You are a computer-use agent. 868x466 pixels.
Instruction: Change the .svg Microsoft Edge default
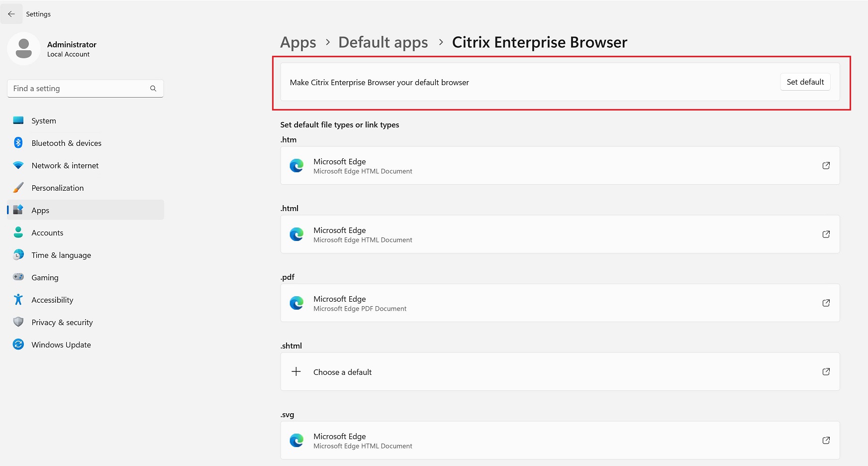click(560, 441)
